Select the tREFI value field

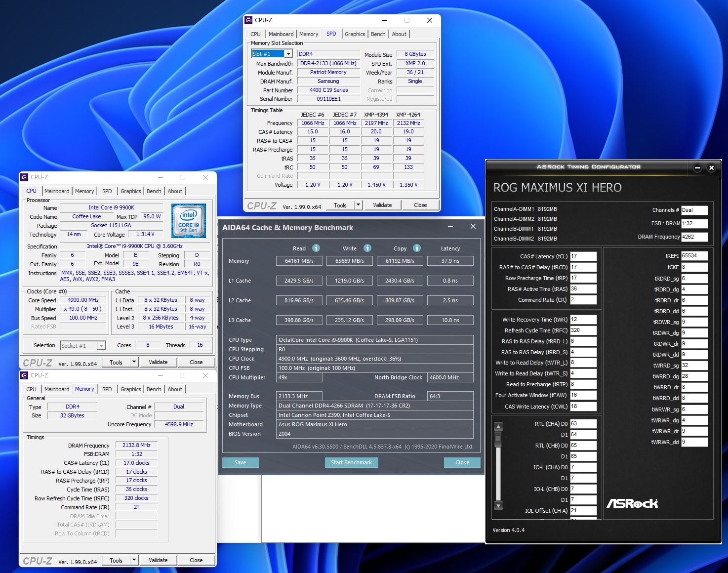pyautogui.click(x=694, y=256)
